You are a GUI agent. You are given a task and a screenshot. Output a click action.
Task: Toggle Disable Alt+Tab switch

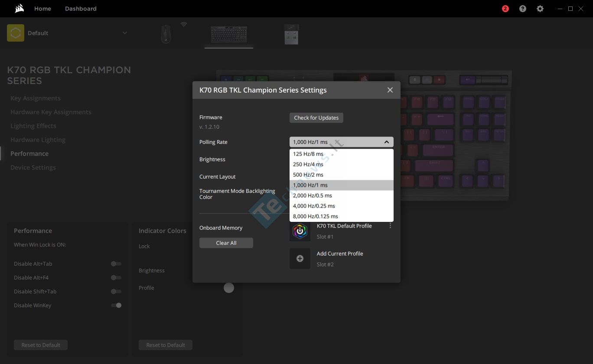click(x=116, y=264)
